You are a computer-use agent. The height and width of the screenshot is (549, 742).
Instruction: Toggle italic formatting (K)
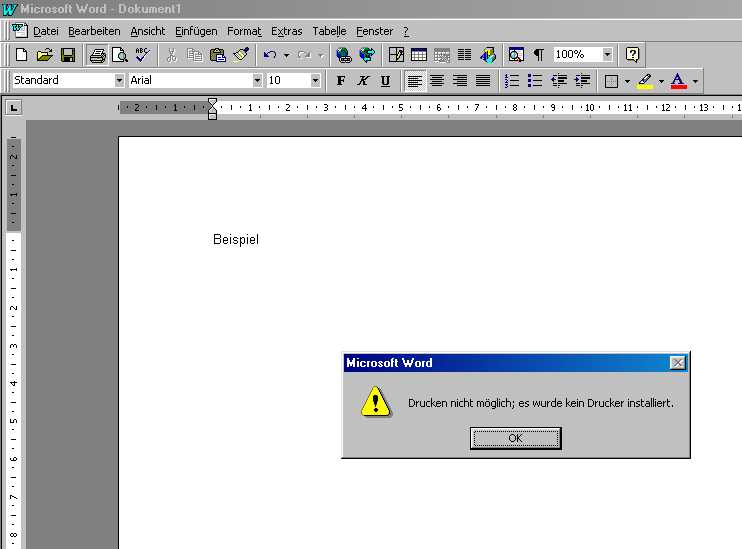click(x=363, y=81)
